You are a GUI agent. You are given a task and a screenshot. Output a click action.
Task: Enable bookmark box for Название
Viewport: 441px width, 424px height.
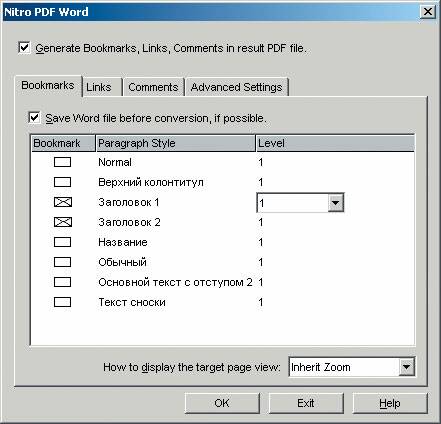pyautogui.click(x=62, y=242)
